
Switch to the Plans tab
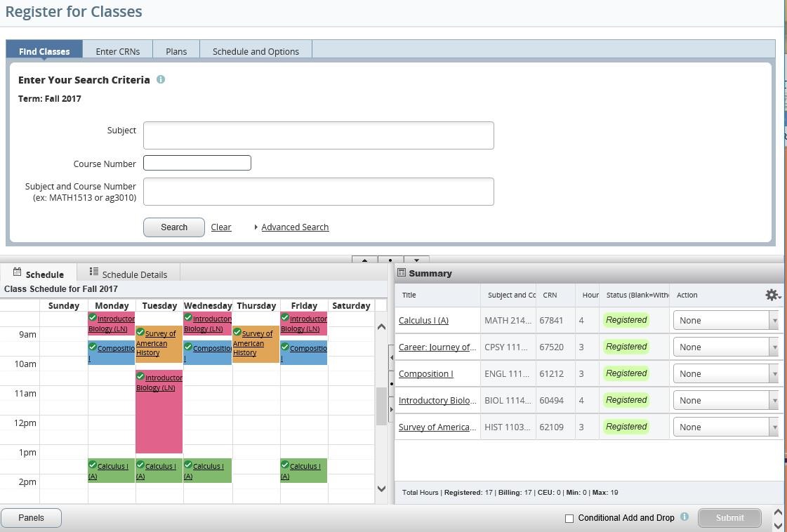176,51
